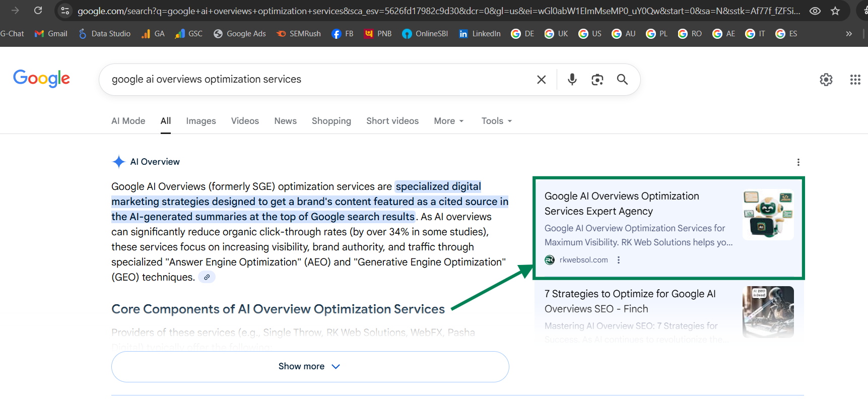Open 7 Strategies to Optimize Finch link
This screenshot has width=868, height=399.
[x=630, y=301]
